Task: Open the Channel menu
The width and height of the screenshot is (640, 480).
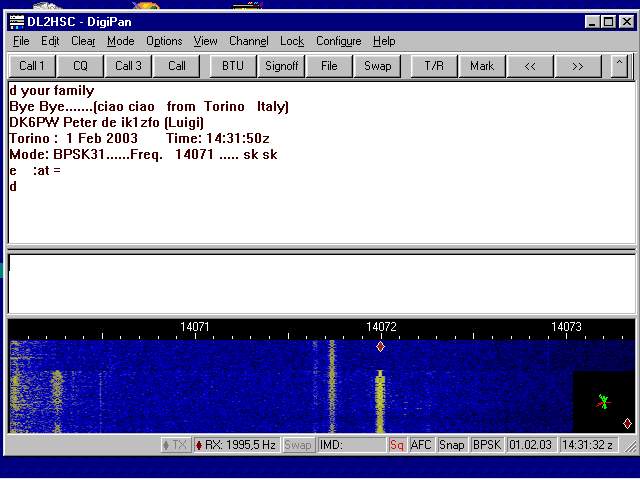Action: coord(248,41)
